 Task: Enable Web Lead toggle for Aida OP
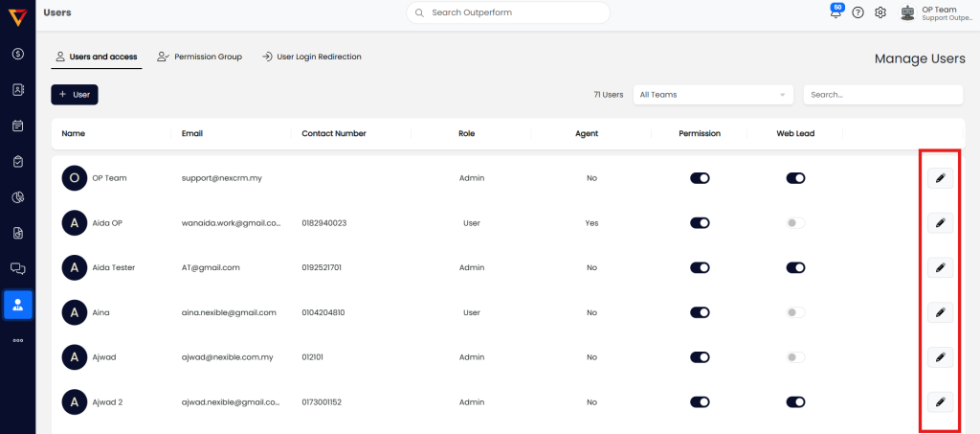tap(795, 223)
